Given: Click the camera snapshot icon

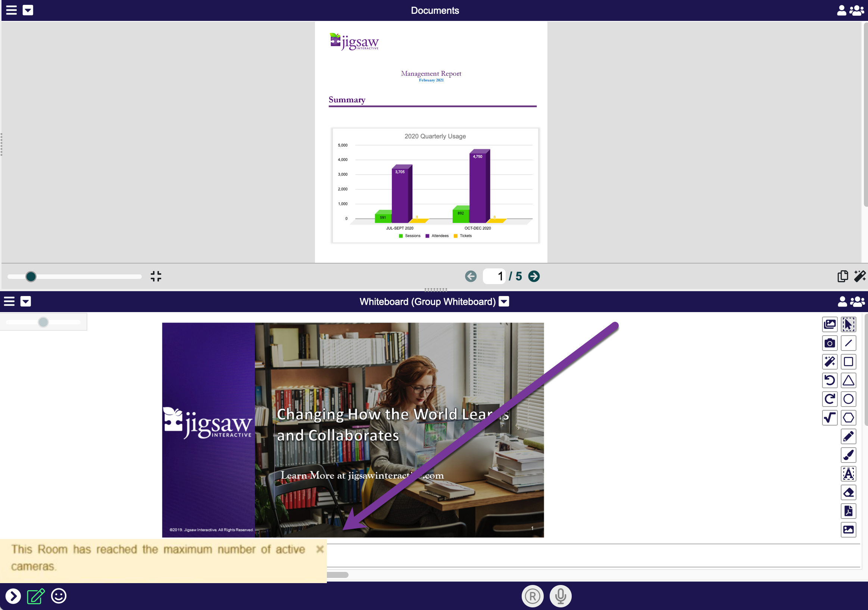Looking at the screenshot, I should tap(829, 343).
